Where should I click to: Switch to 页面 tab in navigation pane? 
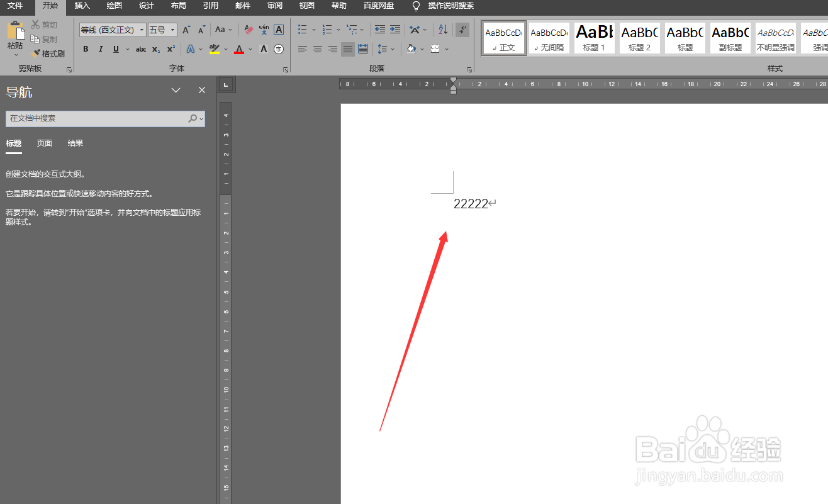pos(45,143)
